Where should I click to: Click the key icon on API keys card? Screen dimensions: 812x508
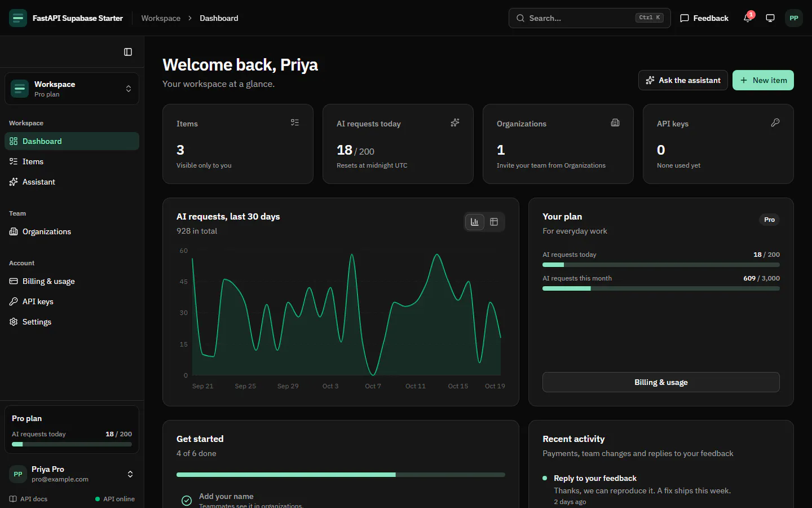pyautogui.click(x=775, y=122)
